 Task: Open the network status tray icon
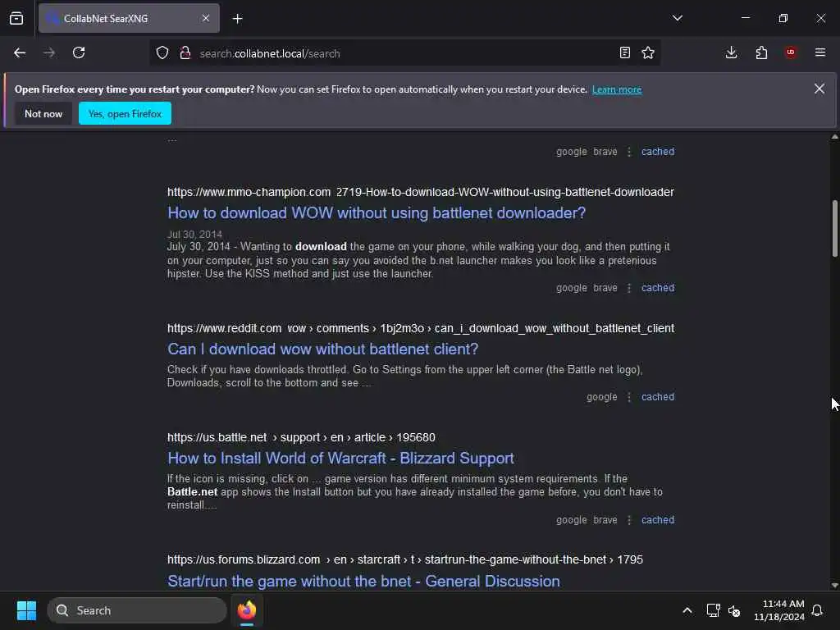[713, 610]
